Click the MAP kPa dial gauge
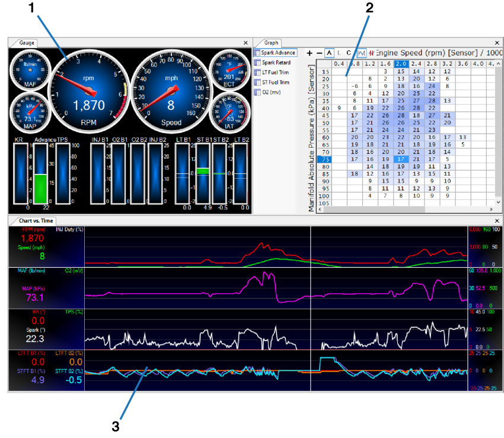The image size is (504, 438). point(30,112)
